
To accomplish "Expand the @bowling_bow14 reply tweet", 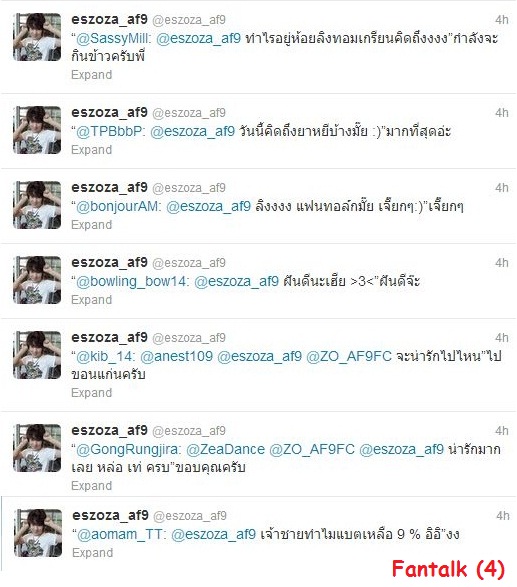I will click(92, 300).
